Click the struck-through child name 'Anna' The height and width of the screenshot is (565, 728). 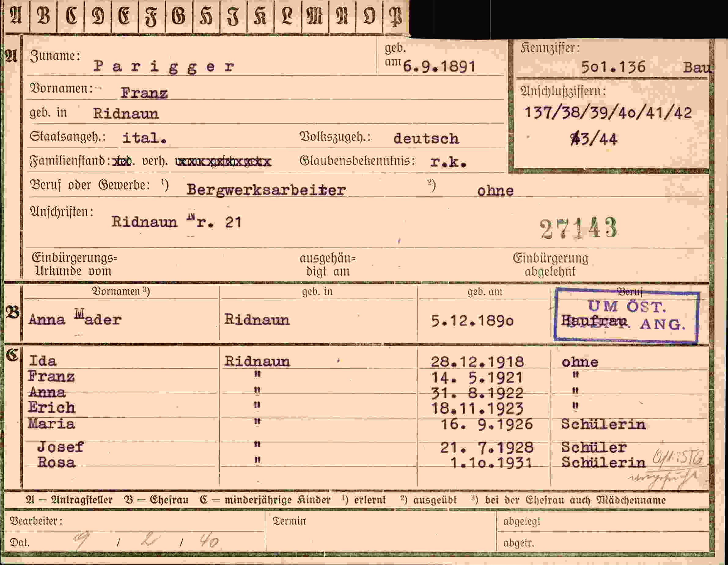click(x=47, y=392)
